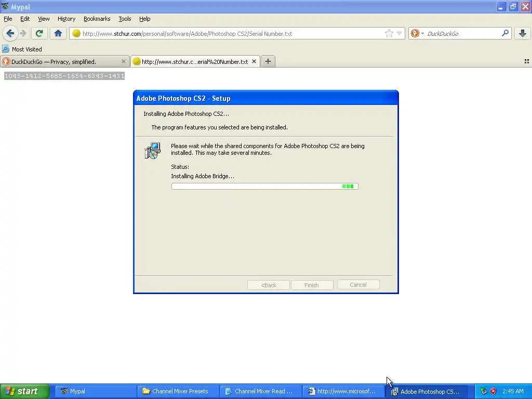This screenshot has height=399, width=532.
Task: Open the History menu
Action: point(66,19)
